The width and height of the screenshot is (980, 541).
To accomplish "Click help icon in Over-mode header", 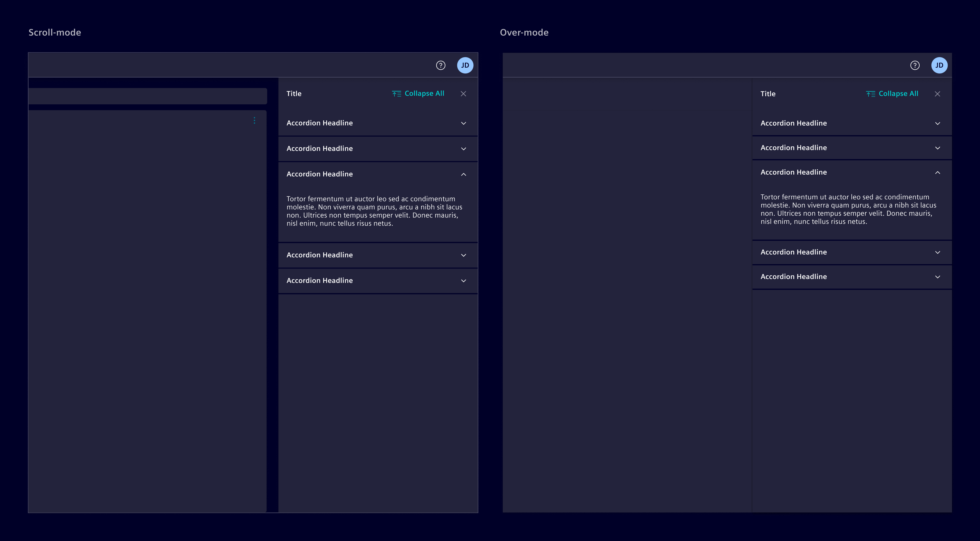I will click(x=915, y=65).
